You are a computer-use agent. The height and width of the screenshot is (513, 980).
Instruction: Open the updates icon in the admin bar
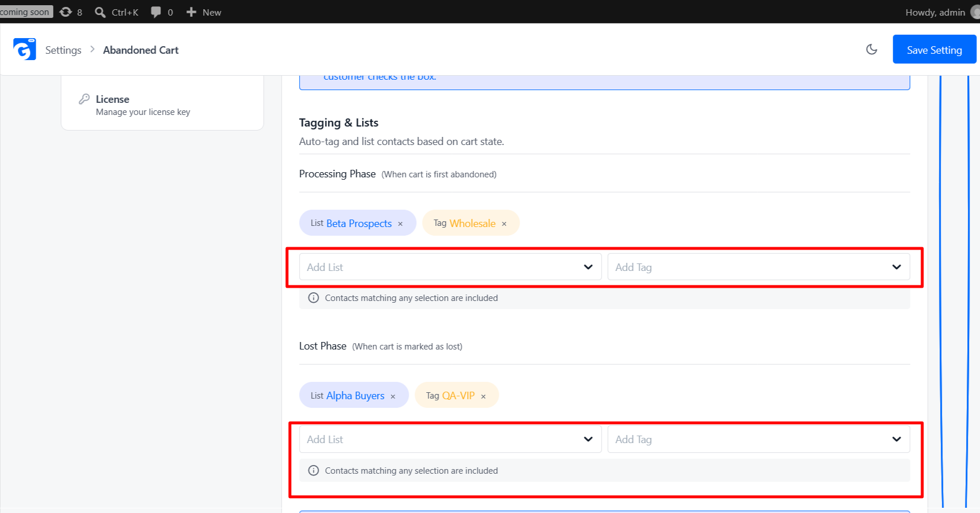66,12
